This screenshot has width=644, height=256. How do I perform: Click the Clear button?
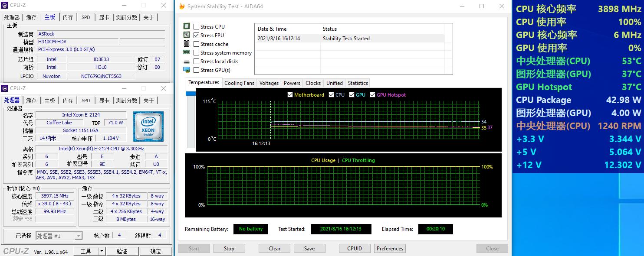pyautogui.click(x=274, y=249)
